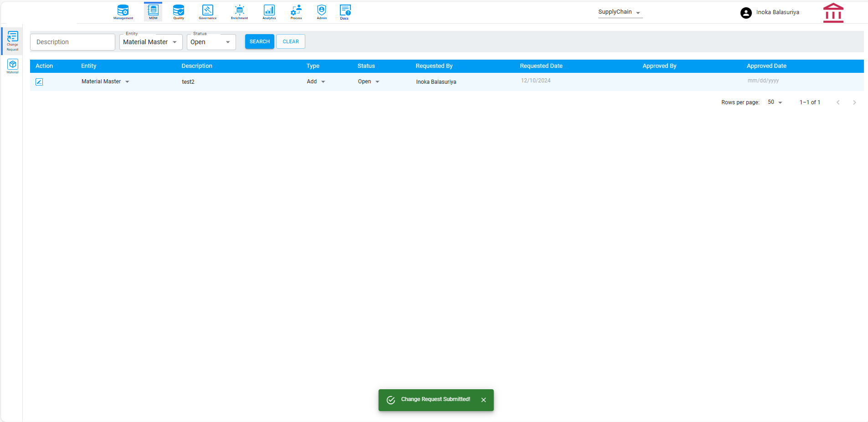Open Change Request in the sidebar
Image resolution: width=868 pixels, height=422 pixels.
13,41
